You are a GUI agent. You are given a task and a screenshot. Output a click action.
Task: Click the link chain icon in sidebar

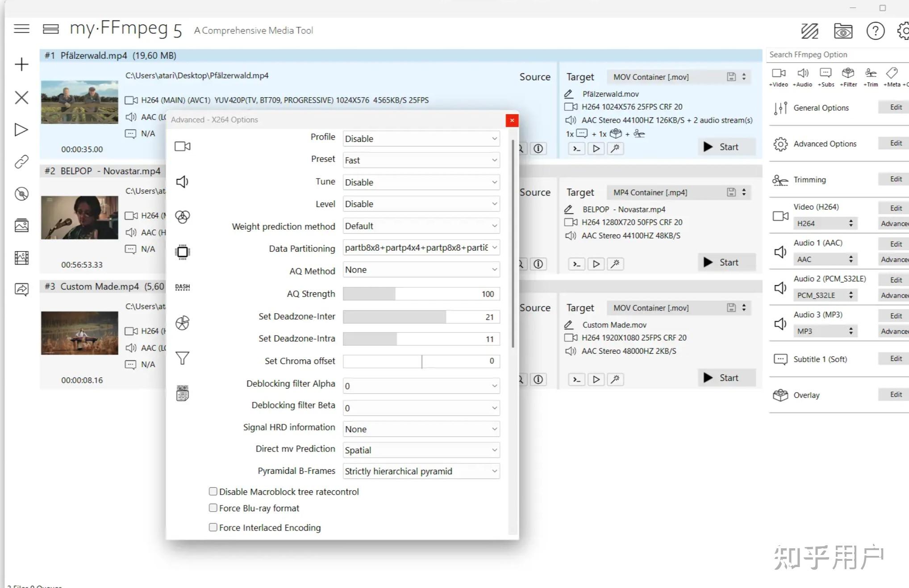point(21,161)
